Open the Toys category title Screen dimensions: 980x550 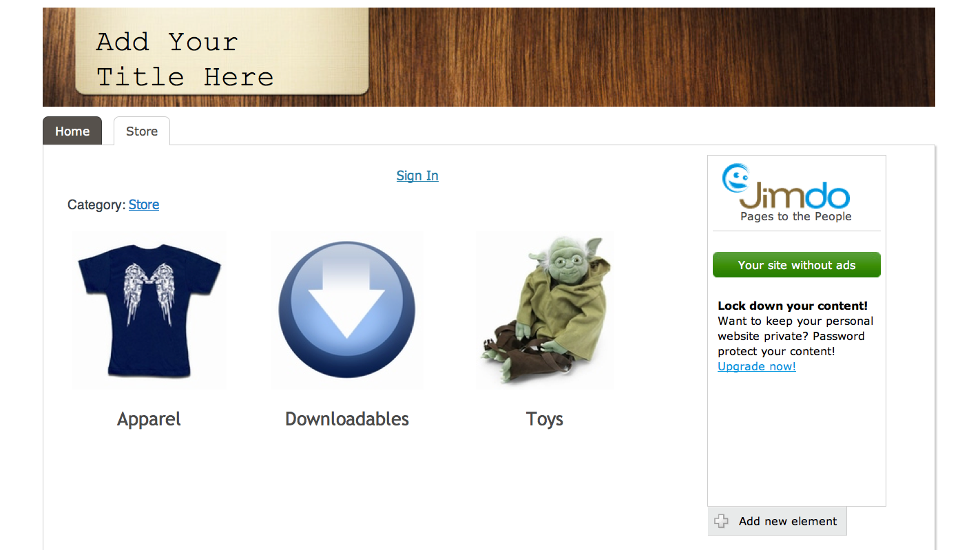coord(545,419)
